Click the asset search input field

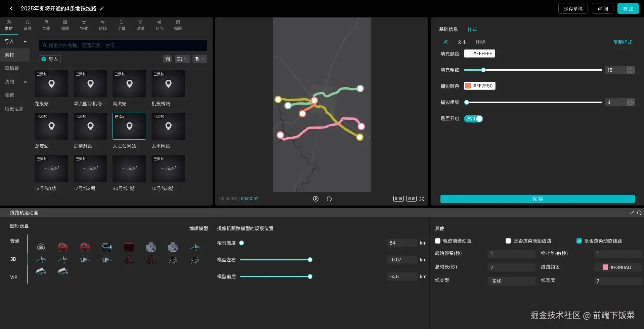coord(123,45)
